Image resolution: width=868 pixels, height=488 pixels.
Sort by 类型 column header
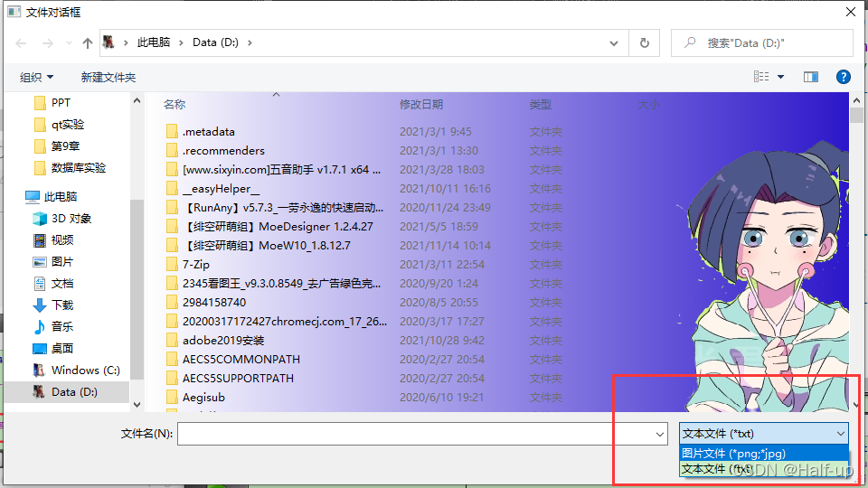(541, 105)
